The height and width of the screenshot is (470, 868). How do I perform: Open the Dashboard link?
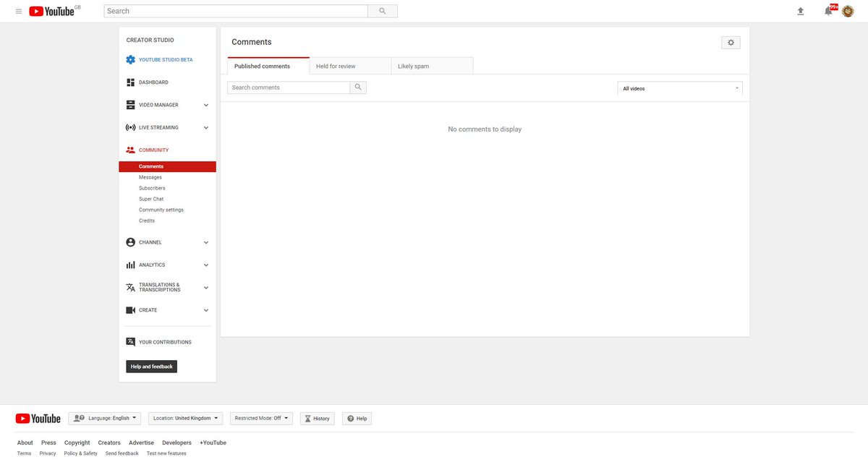[153, 82]
